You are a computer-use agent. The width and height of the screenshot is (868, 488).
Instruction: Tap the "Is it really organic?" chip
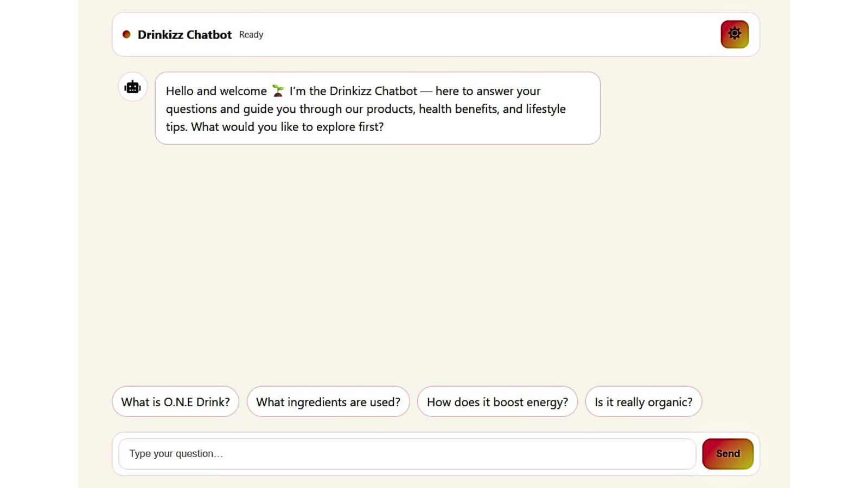coord(643,402)
